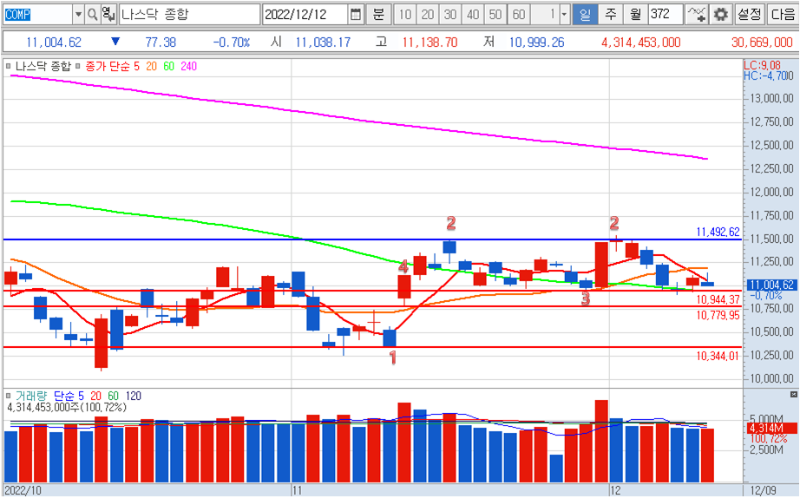Screen dimensions: 800x497
Task: Select the 주 weekly chart period
Action: point(610,14)
